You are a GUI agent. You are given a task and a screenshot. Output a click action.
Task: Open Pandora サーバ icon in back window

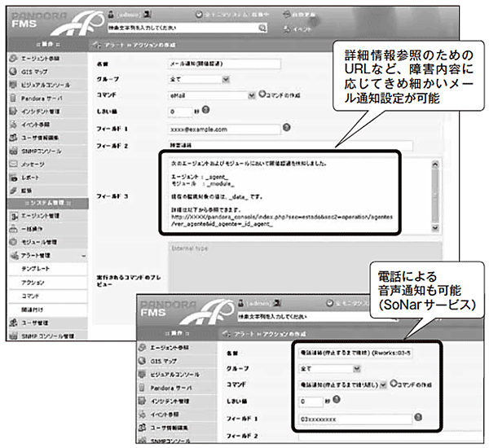(x=13, y=98)
